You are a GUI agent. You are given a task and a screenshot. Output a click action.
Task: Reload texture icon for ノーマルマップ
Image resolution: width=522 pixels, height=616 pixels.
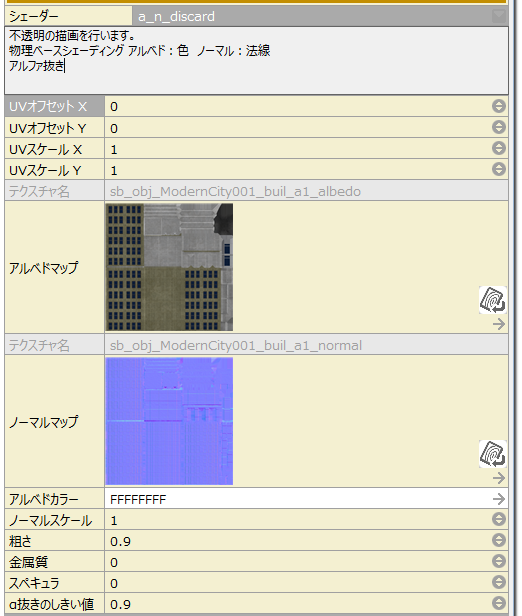coord(493,454)
